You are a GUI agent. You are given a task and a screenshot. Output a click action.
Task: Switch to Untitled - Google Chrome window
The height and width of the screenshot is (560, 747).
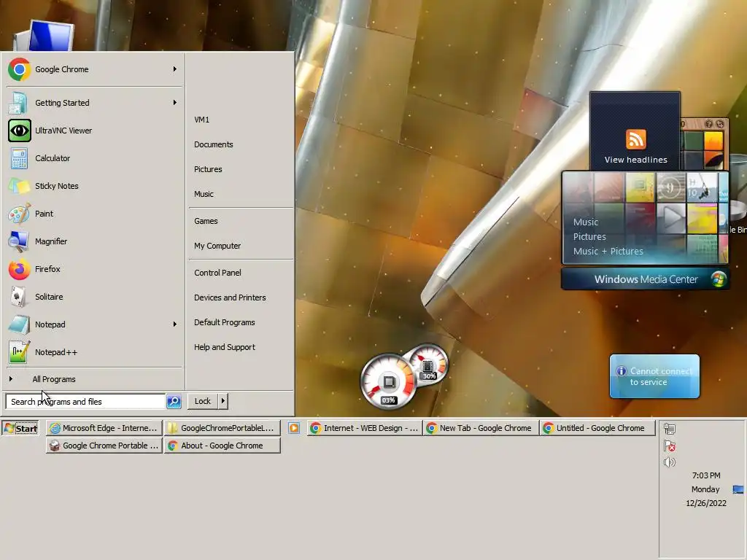597,428
